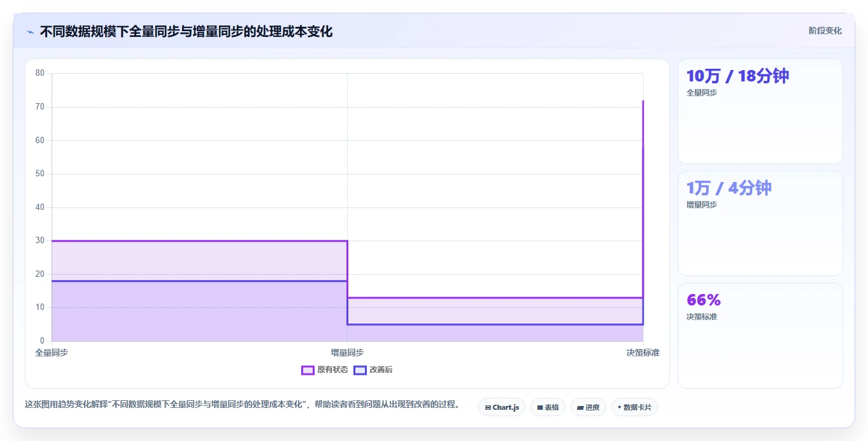Click the blue 改善后 line at value 18
The width and height of the screenshot is (868, 441).
pyautogui.click(x=199, y=281)
